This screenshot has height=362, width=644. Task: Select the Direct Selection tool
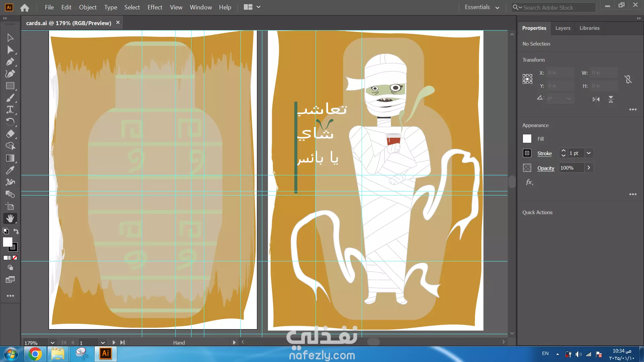[x=10, y=50]
